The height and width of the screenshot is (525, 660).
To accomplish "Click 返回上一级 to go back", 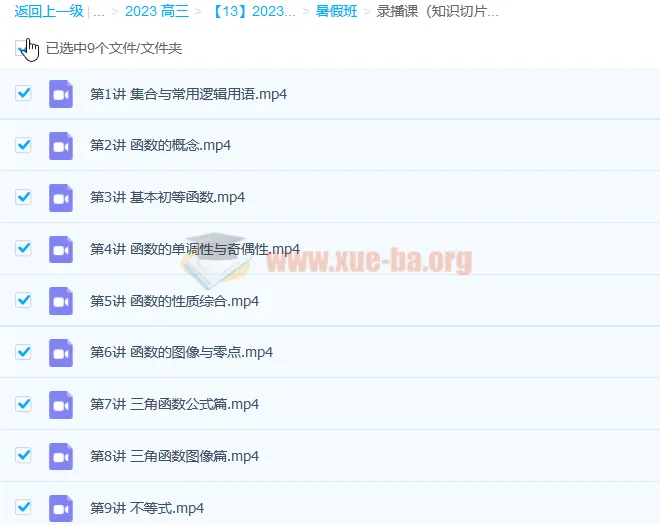I will pos(48,12).
